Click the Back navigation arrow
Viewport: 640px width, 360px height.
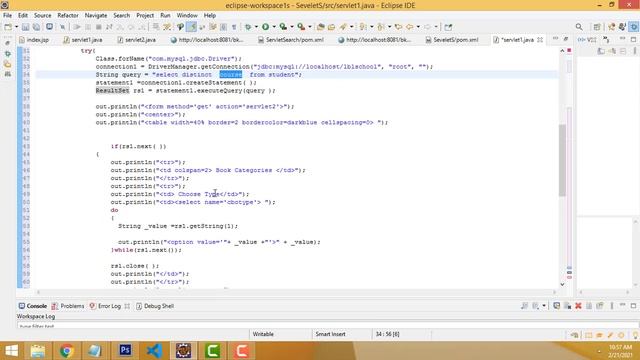pyautogui.click(x=409, y=27)
